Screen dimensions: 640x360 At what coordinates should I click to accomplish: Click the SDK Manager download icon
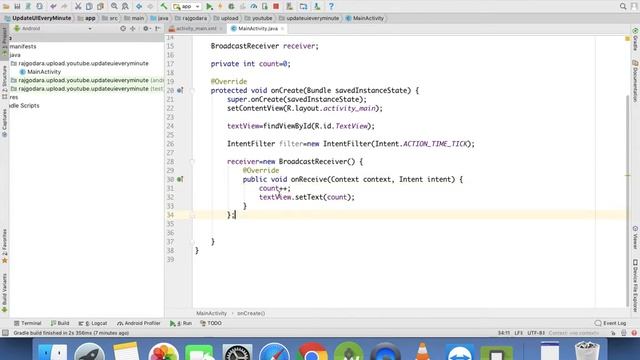point(317,6)
